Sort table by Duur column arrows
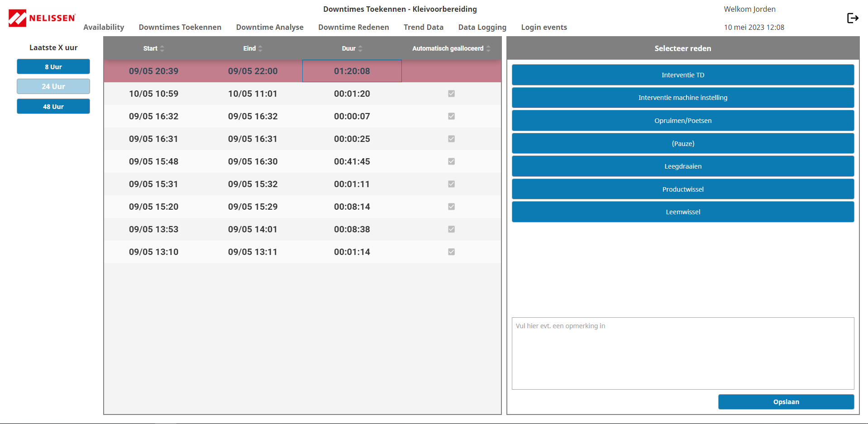Viewport: 868px width, 424px height. 360,48
